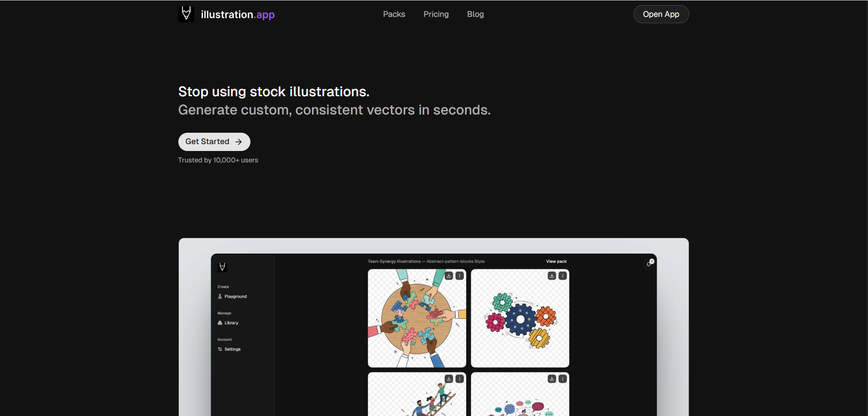Open more options on puzzle table illustration

(x=460, y=276)
